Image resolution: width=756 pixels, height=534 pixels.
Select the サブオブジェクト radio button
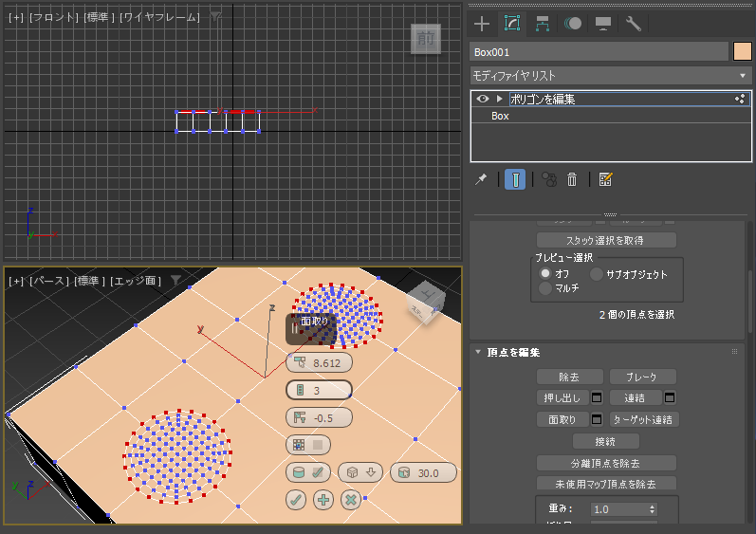[x=597, y=274]
